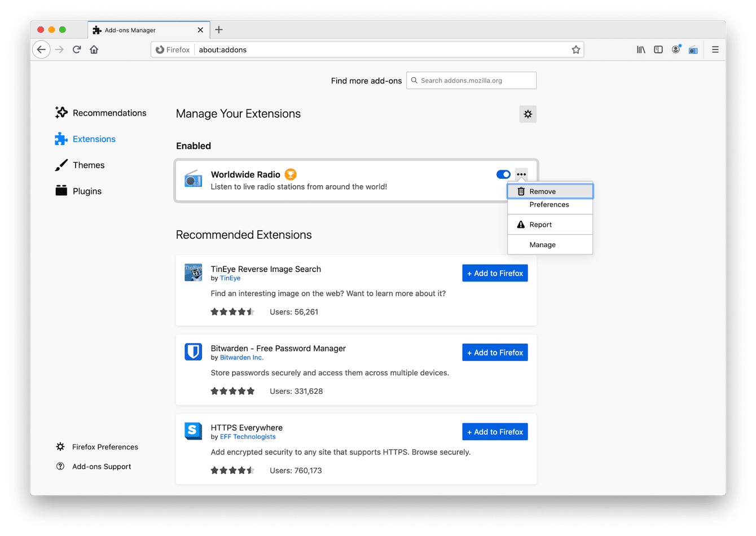
Task: Open the Themes section via brush icon
Action: (x=61, y=165)
